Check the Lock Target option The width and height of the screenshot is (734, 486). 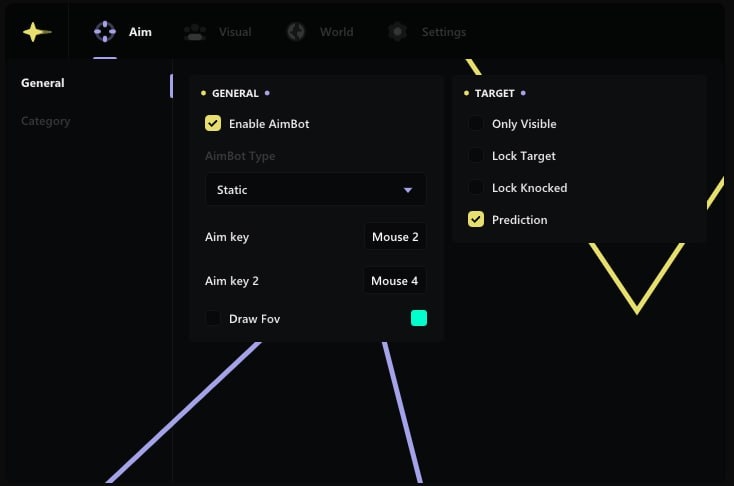pos(476,156)
